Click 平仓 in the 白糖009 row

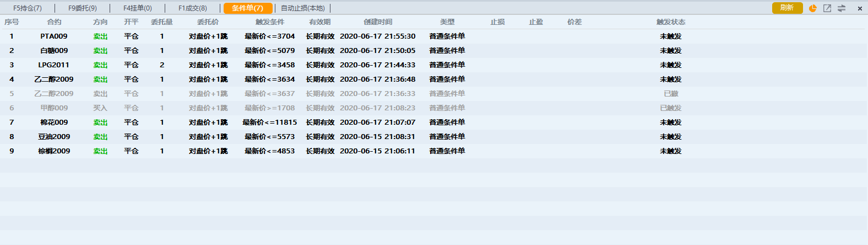tap(131, 51)
